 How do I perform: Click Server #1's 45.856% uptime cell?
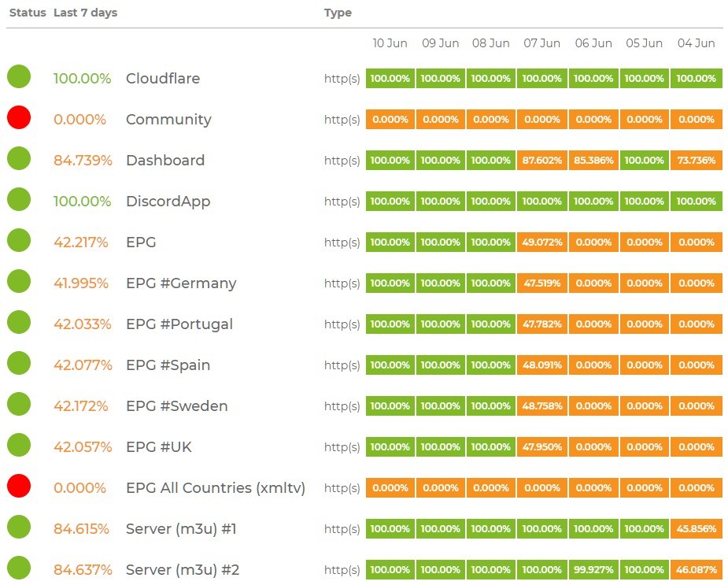click(x=697, y=529)
